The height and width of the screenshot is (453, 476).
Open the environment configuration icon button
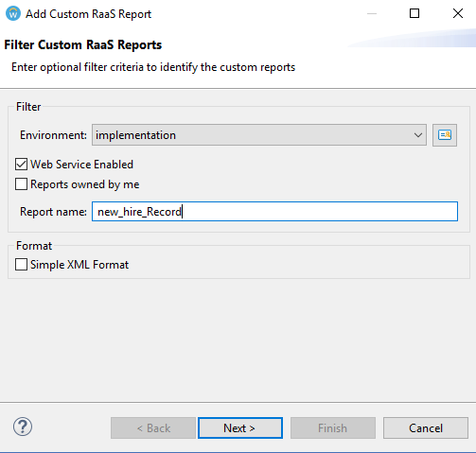point(445,135)
